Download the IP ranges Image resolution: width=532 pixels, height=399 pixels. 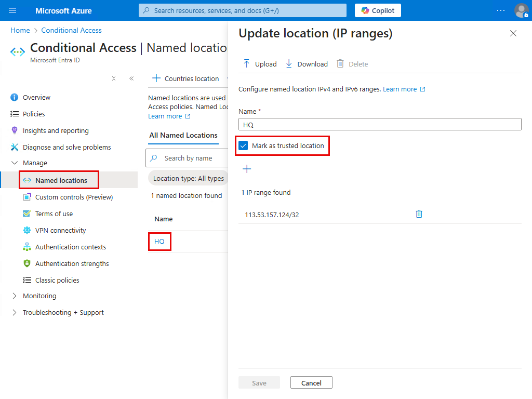point(307,64)
